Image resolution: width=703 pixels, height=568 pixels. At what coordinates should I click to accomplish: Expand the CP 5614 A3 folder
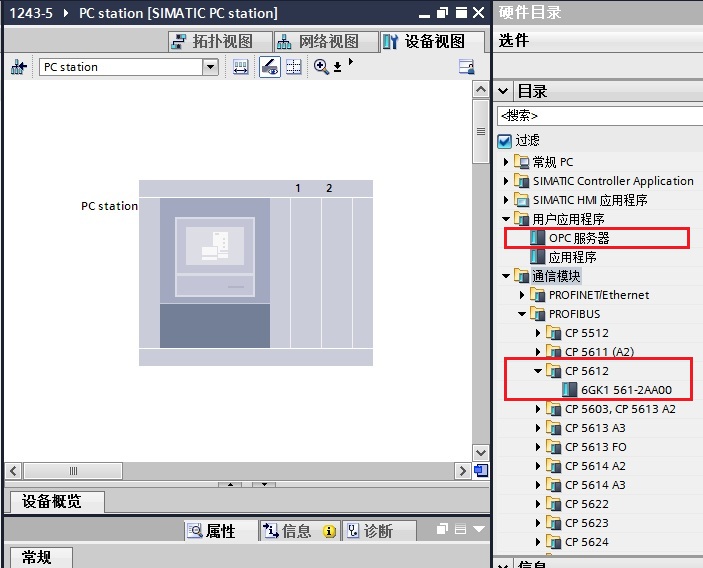click(x=538, y=485)
